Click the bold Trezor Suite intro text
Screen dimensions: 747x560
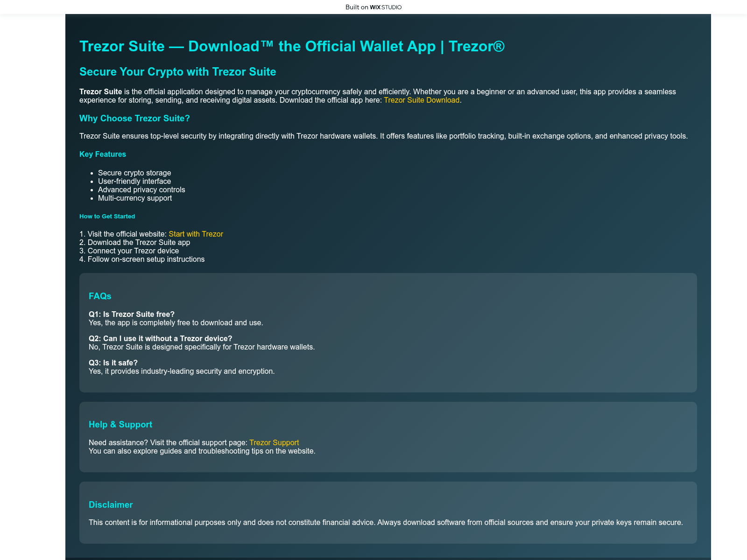(101, 91)
